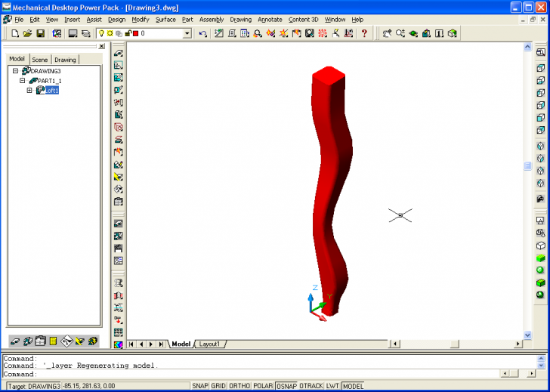Click the table grid icon on left toolbar
Viewport: 550px width, 392px height.
tap(119, 332)
